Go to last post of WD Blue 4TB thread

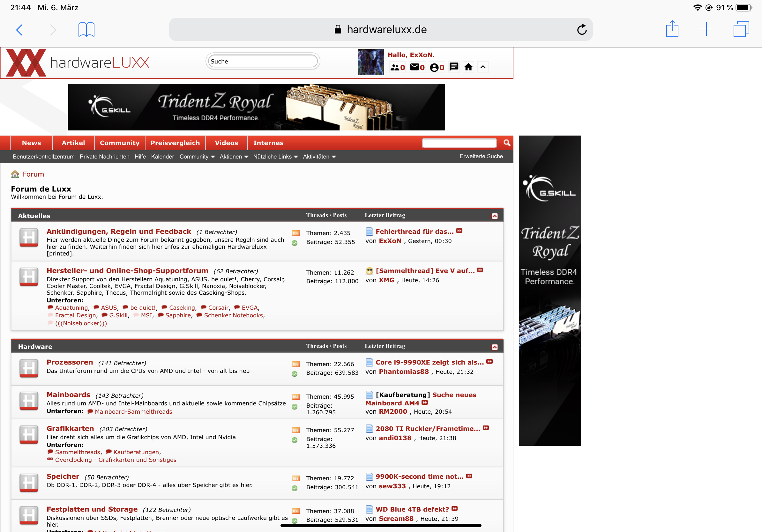pos(454,508)
